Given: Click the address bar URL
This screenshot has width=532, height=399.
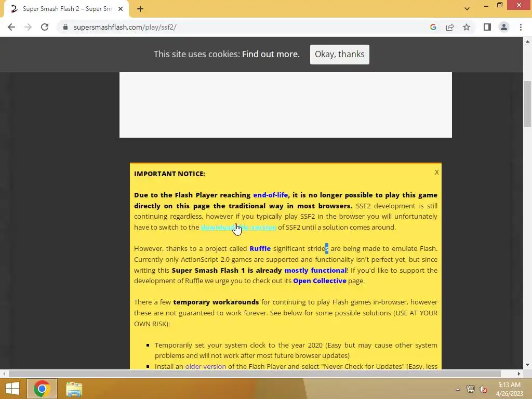Looking at the screenshot, I should (125, 27).
